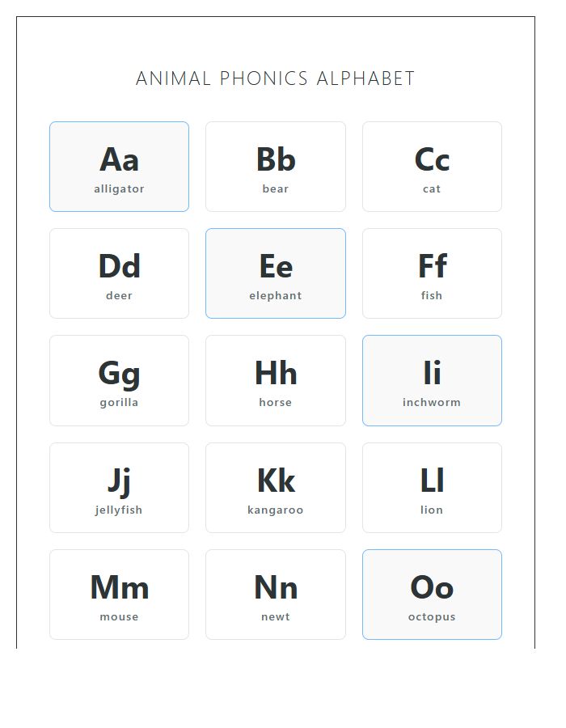This screenshot has height=728, width=566.
Task: Select the Mm mouse card
Action: point(119,594)
